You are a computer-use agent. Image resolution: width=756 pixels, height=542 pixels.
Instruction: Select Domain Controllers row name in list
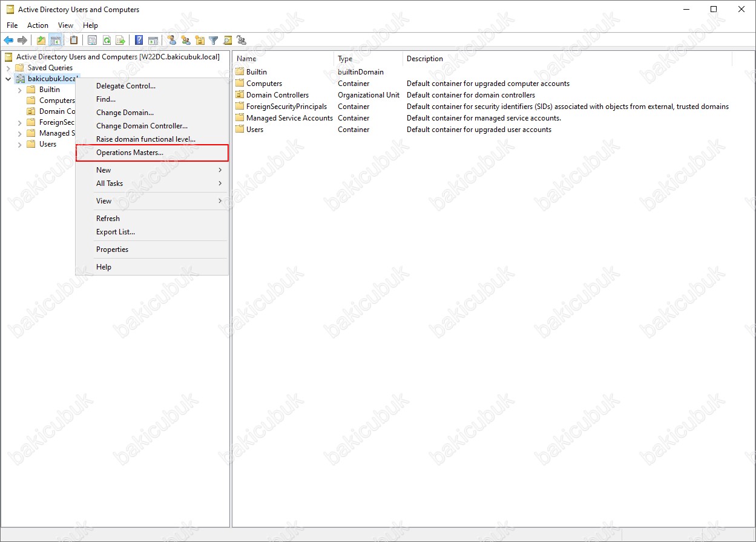click(277, 95)
